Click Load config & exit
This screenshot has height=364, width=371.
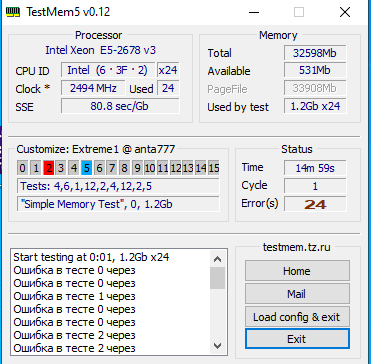tap(297, 317)
